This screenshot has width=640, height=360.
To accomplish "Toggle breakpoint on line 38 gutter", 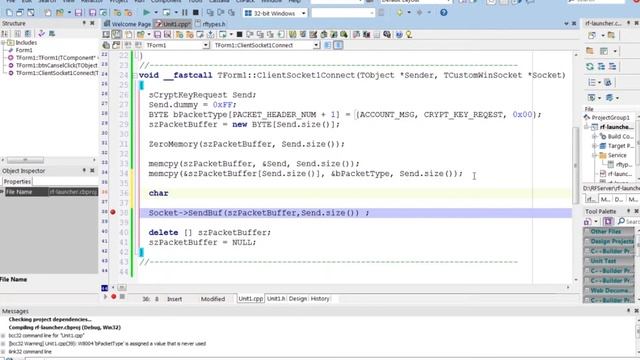I will (x=113, y=212).
